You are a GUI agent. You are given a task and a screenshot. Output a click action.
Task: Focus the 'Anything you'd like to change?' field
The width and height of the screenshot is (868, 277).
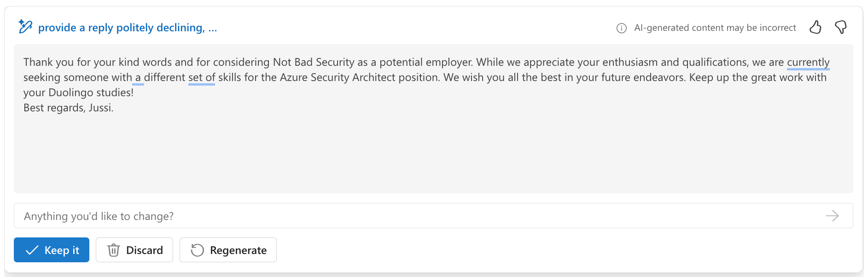click(433, 216)
